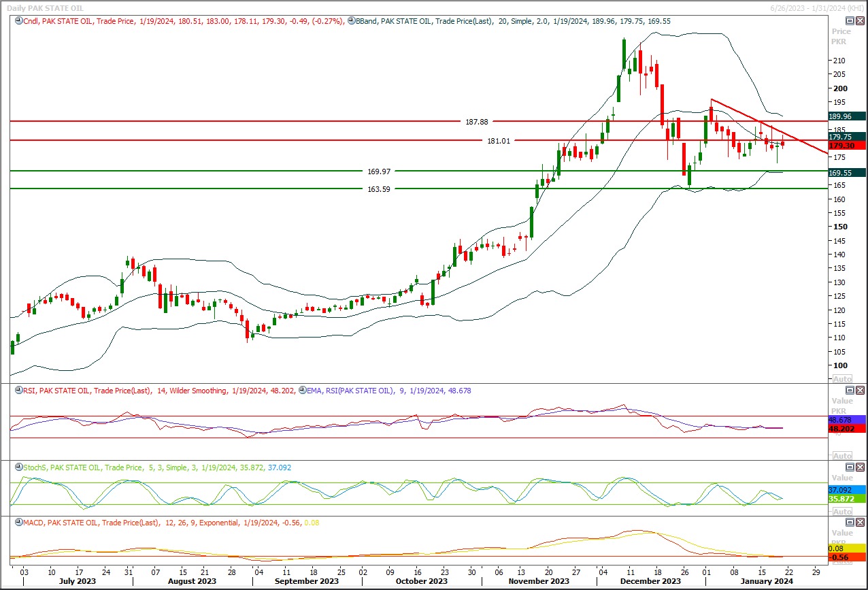Viewport: 868px width, 590px height.
Task: Click the 210 price axis value
Action: pyautogui.click(x=839, y=61)
